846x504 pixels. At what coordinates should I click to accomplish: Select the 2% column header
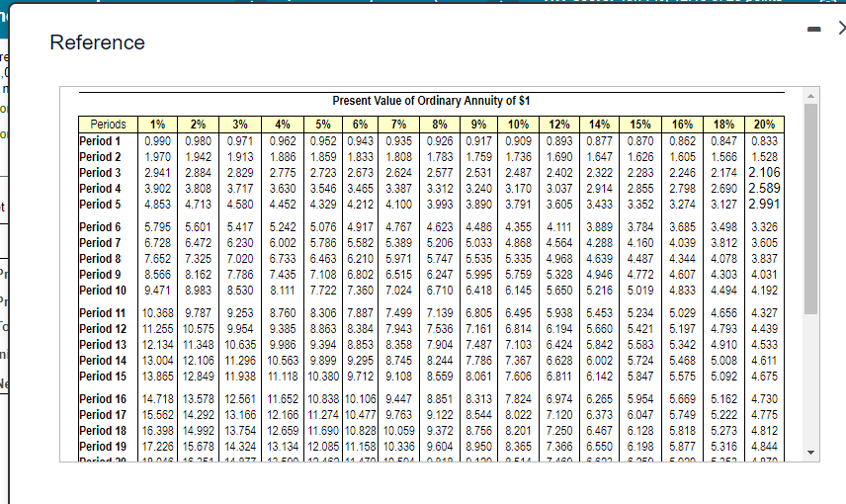pos(198,125)
